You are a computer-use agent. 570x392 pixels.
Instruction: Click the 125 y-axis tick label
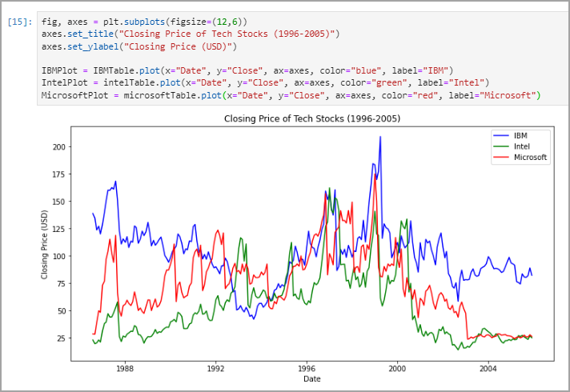(59, 229)
